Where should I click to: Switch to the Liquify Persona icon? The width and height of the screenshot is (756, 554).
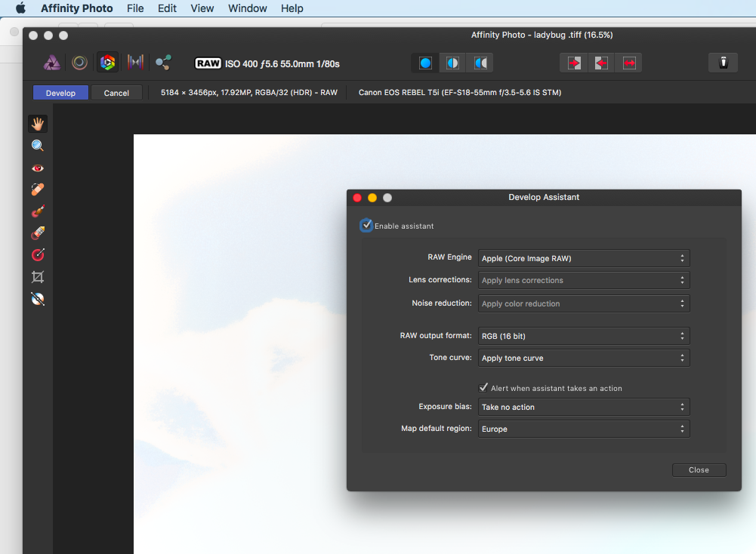(x=79, y=63)
